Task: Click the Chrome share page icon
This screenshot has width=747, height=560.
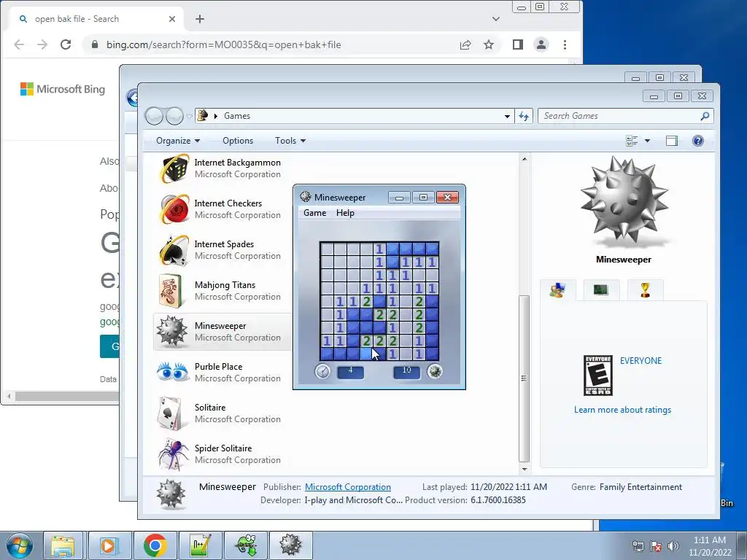Action: 465,44
